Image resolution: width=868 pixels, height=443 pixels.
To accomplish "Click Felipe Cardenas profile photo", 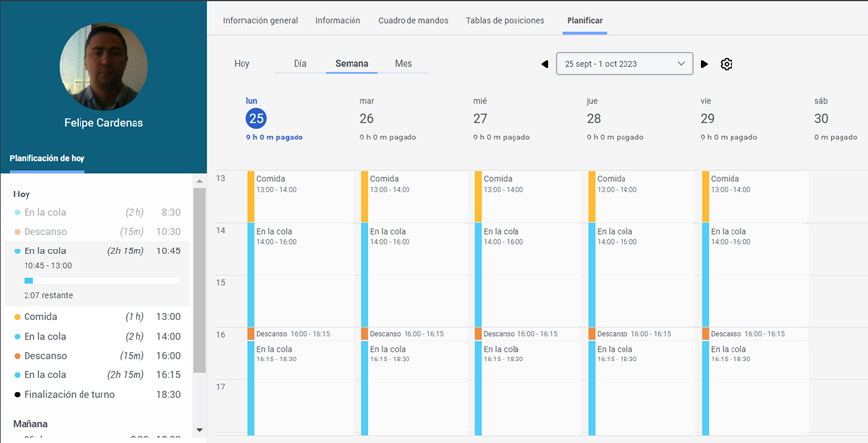I will tap(104, 64).
